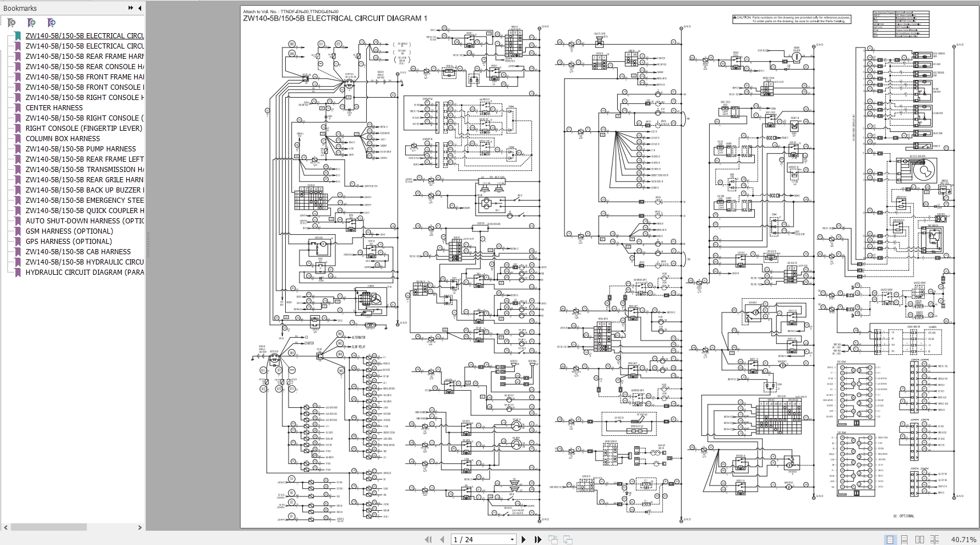The width and height of the screenshot is (980, 545).
Task: Select the GPS HARNESS (OPTIONAL) bookmark
Action: [x=69, y=241]
